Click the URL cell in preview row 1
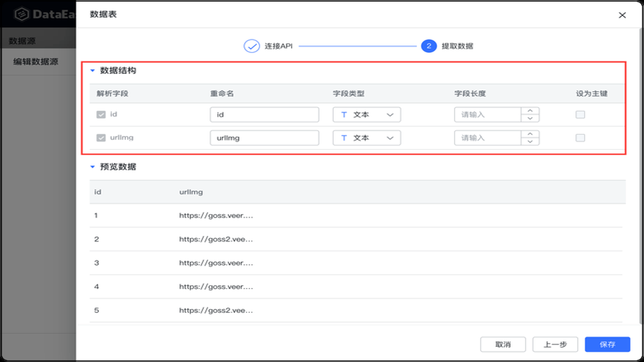 tap(216, 216)
